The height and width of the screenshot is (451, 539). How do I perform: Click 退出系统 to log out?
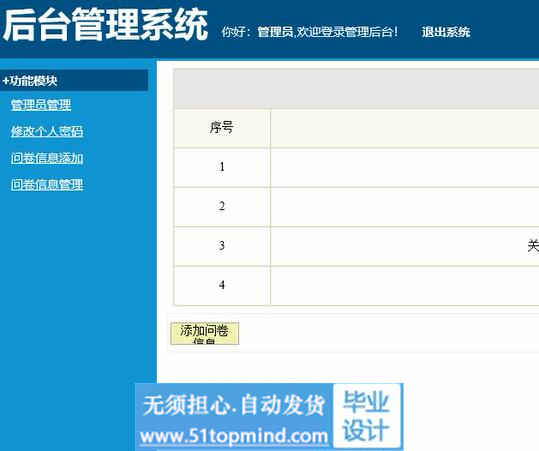click(x=446, y=32)
